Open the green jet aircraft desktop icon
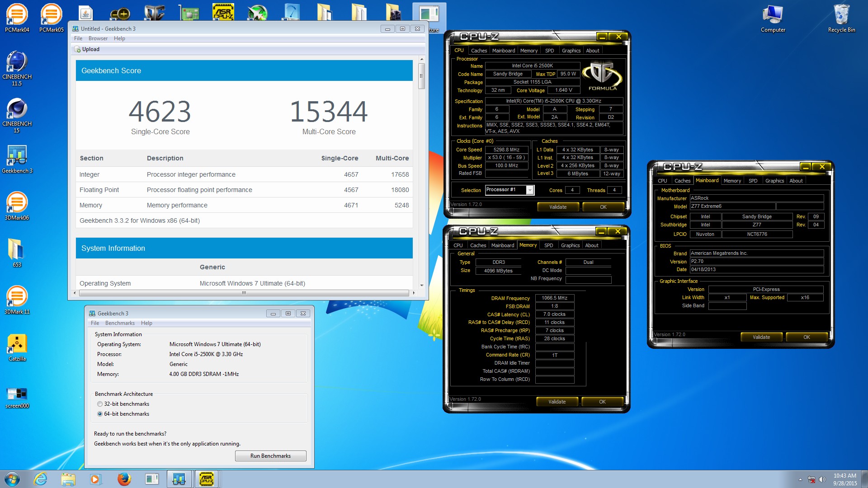The width and height of the screenshot is (868, 488). 258,13
